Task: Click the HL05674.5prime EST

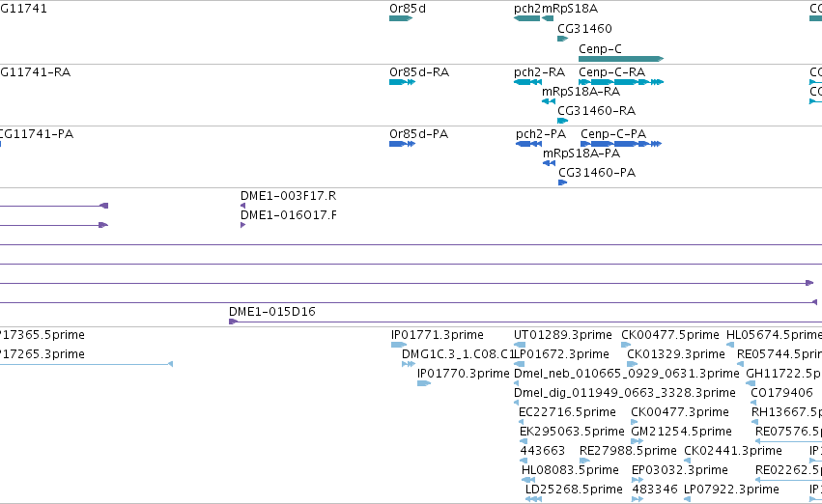Action: pyautogui.click(x=730, y=345)
